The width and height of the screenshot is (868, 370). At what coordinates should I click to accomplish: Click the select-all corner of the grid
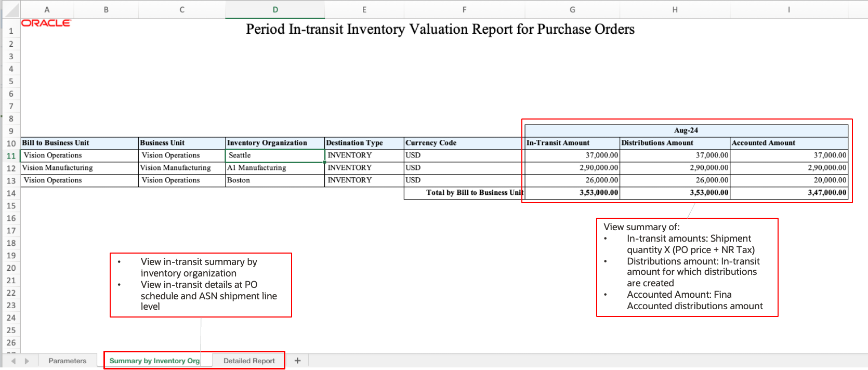pos(11,9)
